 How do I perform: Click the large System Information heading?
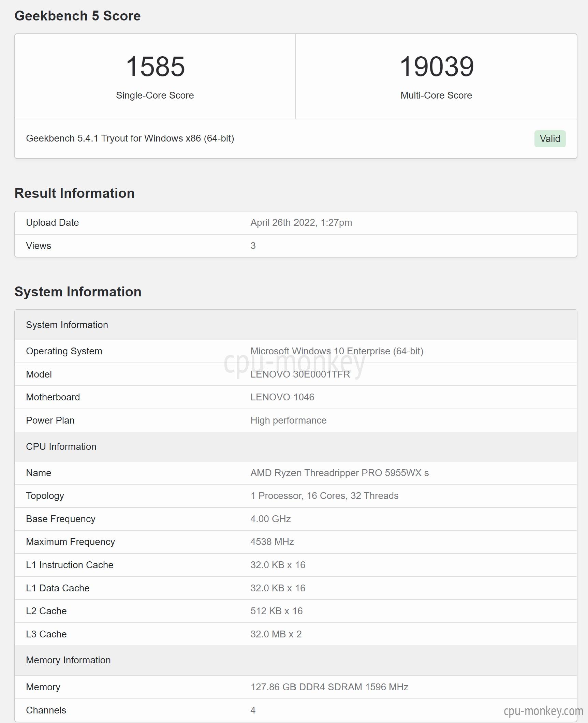(x=78, y=292)
